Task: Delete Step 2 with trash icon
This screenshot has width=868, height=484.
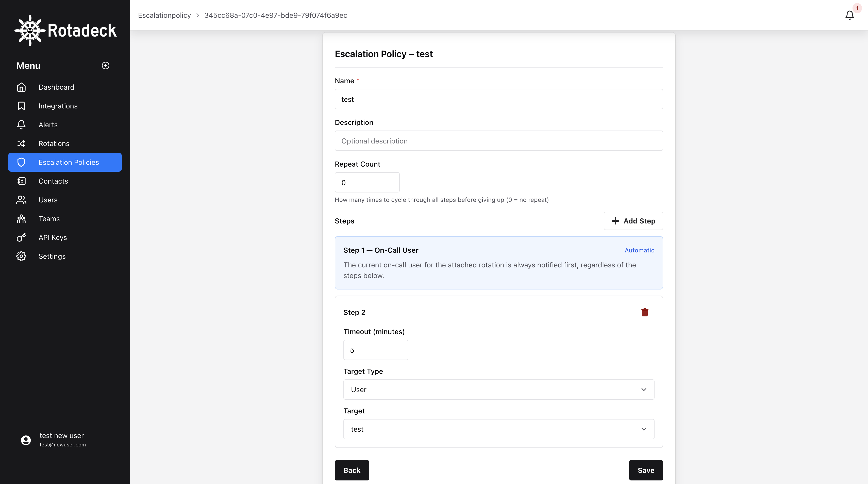Action: (645, 312)
